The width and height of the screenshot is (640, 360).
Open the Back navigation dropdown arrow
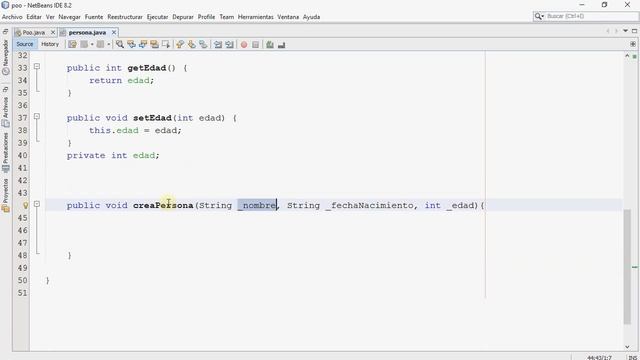92,44
